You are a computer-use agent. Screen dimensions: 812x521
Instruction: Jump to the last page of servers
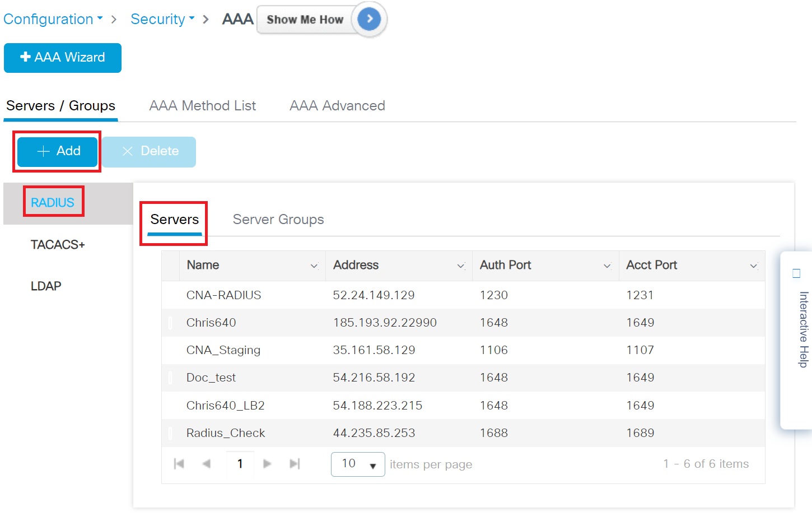pos(295,464)
